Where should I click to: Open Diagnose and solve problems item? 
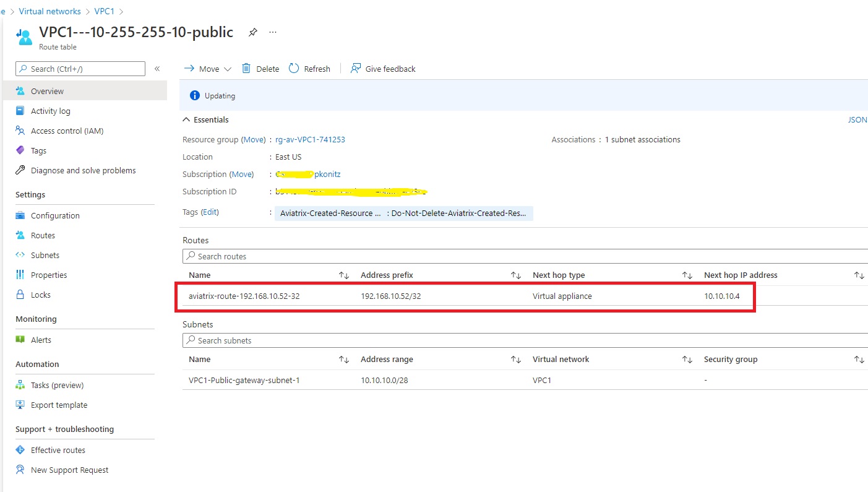point(85,170)
